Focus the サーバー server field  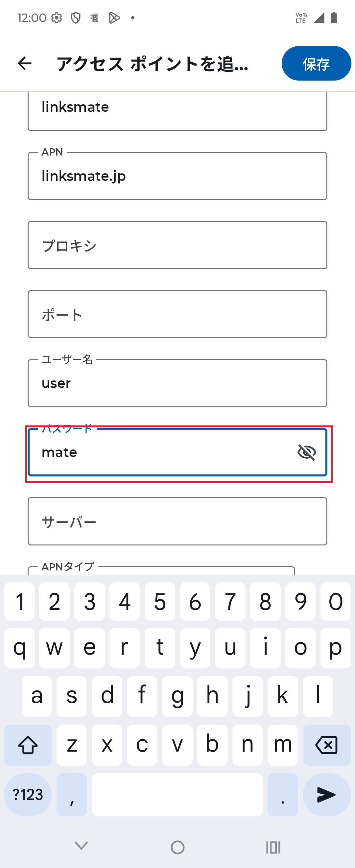[177, 521]
